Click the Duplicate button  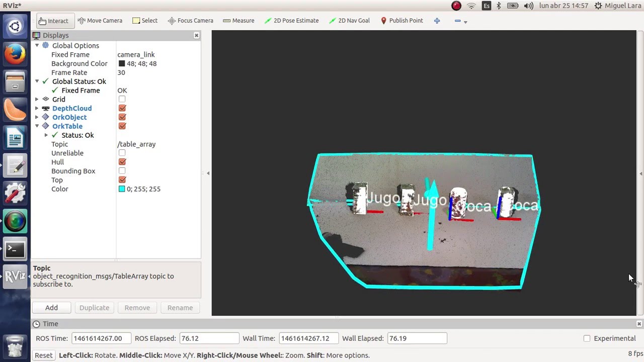pyautogui.click(x=94, y=308)
